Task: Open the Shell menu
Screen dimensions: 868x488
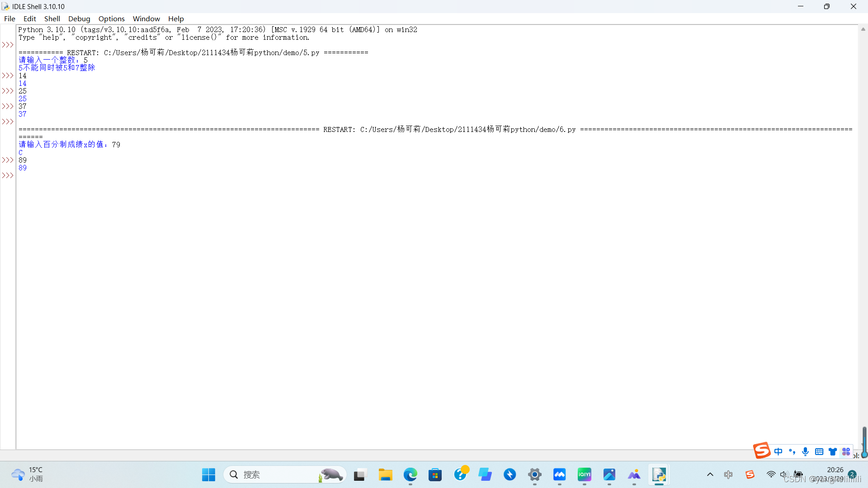Action: 52,19
